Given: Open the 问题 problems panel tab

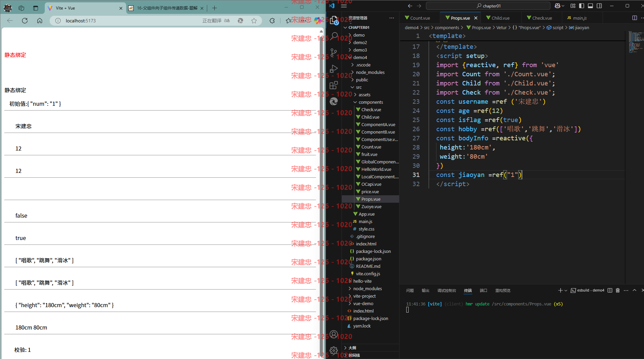Looking at the screenshot, I should click(410, 291).
